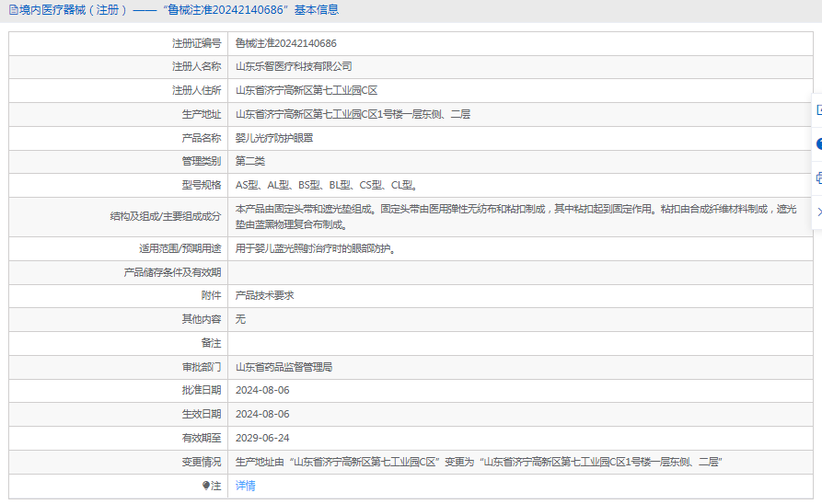
Task: Click the product name 婴儿光疗防护眼罩
Action: [x=274, y=138]
